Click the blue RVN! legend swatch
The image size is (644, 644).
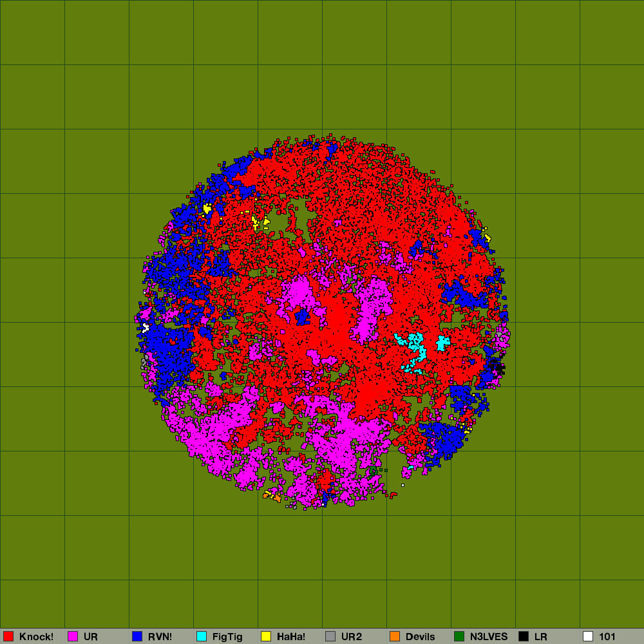(137, 636)
